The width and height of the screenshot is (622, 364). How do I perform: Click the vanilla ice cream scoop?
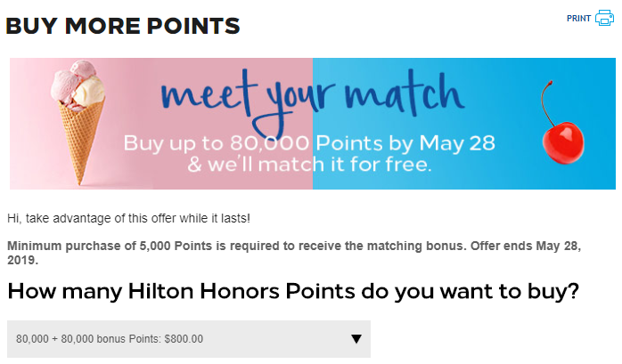point(89,90)
